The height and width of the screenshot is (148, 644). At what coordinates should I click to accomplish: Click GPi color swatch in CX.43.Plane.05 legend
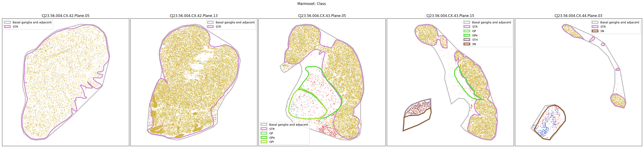264,142
